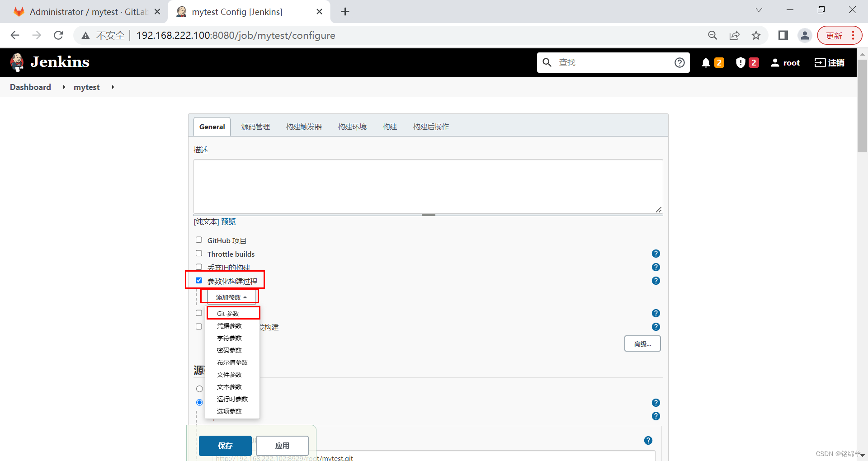Expand the mytest breadcrumb arrow
The height and width of the screenshot is (461, 868).
coord(113,87)
